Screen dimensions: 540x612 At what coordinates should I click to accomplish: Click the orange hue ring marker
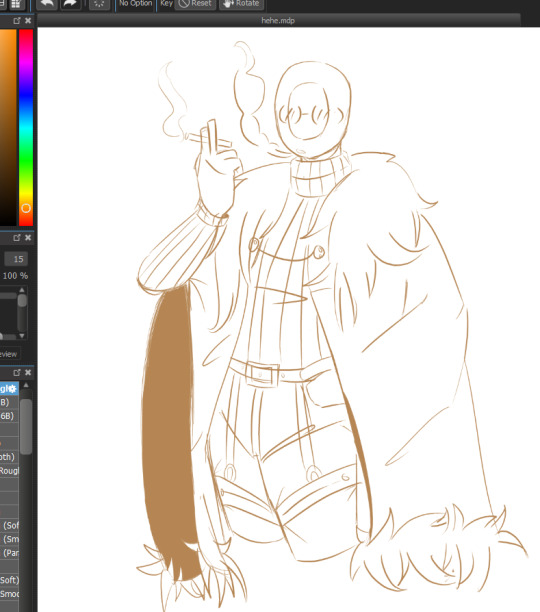(26, 208)
